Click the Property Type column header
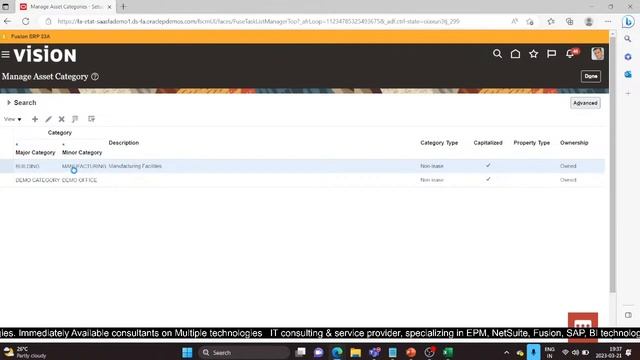The image size is (640, 360). coord(531,143)
